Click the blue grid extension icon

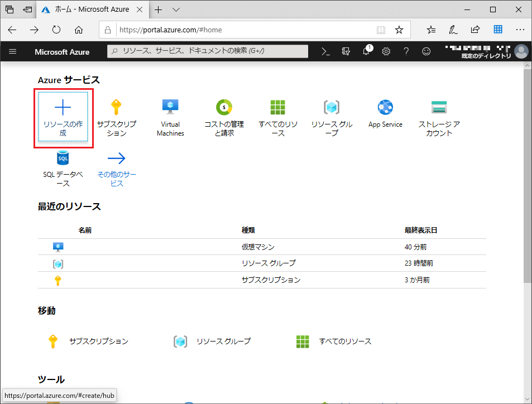tap(498, 30)
